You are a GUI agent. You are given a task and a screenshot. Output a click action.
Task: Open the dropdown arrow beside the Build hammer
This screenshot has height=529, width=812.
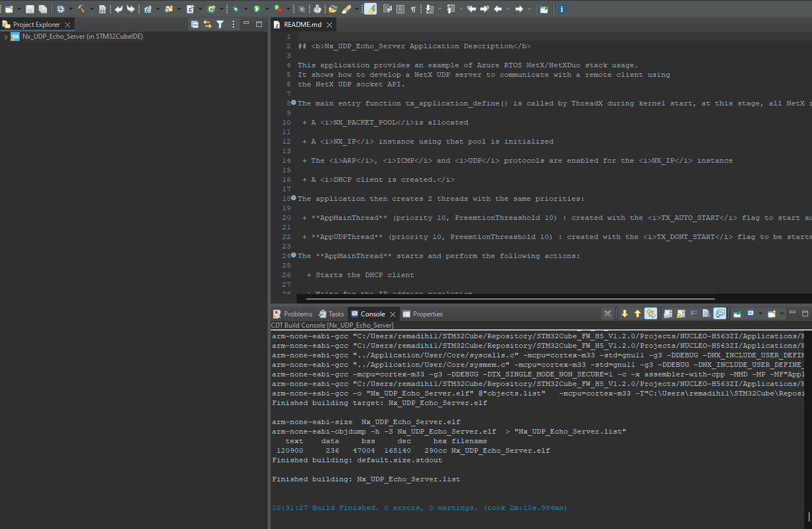point(91,9)
